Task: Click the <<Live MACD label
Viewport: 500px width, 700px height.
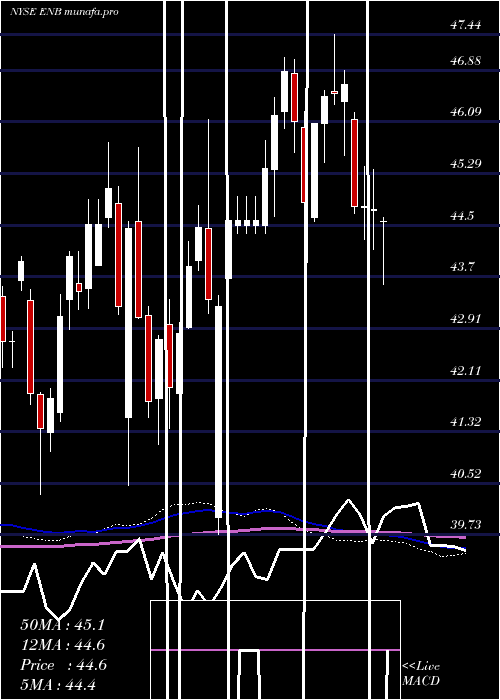Action: tap(421, 673)
